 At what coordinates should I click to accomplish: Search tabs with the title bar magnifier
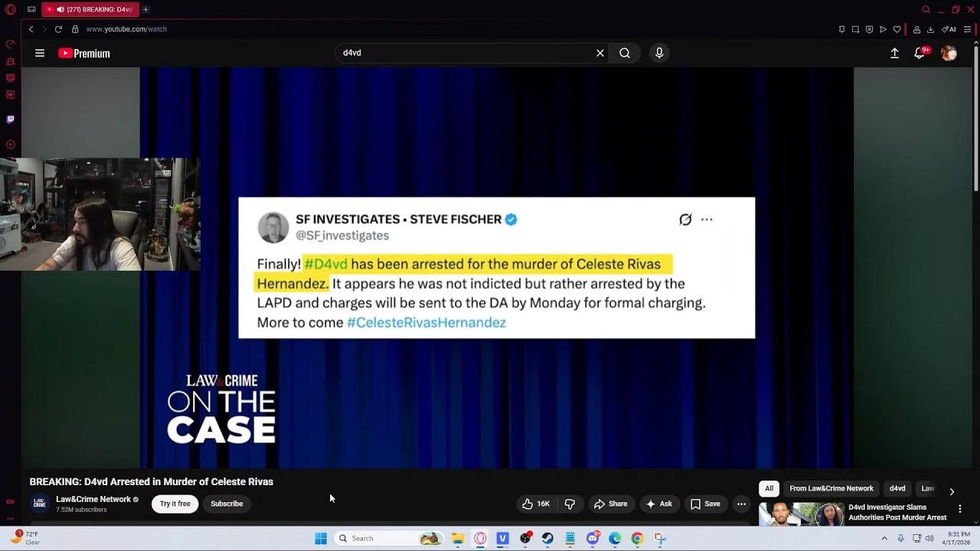[926, 9]
